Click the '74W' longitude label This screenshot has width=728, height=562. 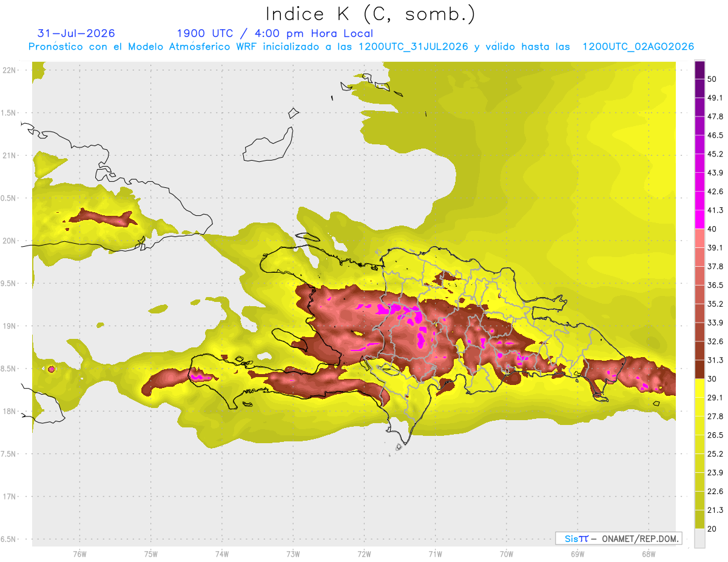[221, 554]
